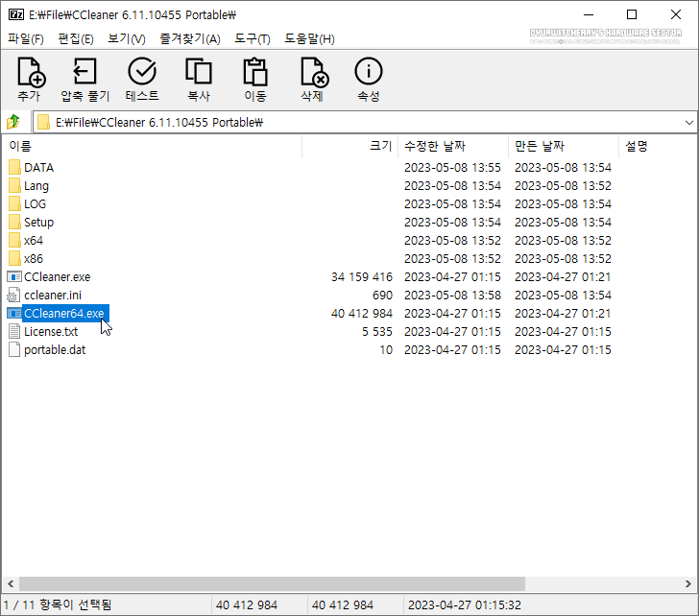Click the x64 folder icon

click(x=14, y=241)
